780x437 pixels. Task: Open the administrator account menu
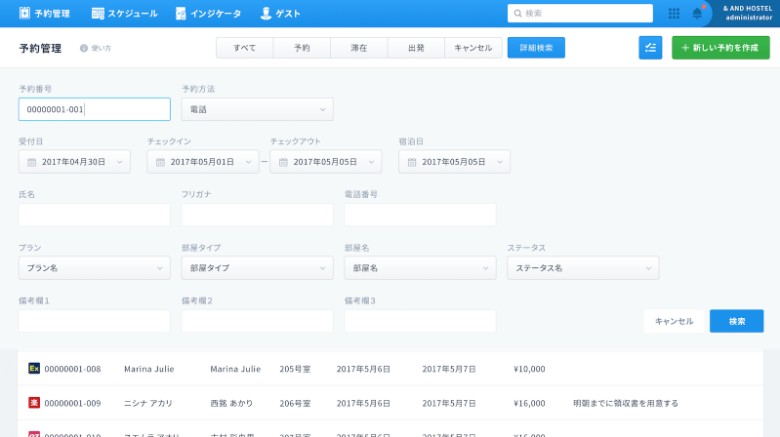pyautogui.click(x=747, y=13)
